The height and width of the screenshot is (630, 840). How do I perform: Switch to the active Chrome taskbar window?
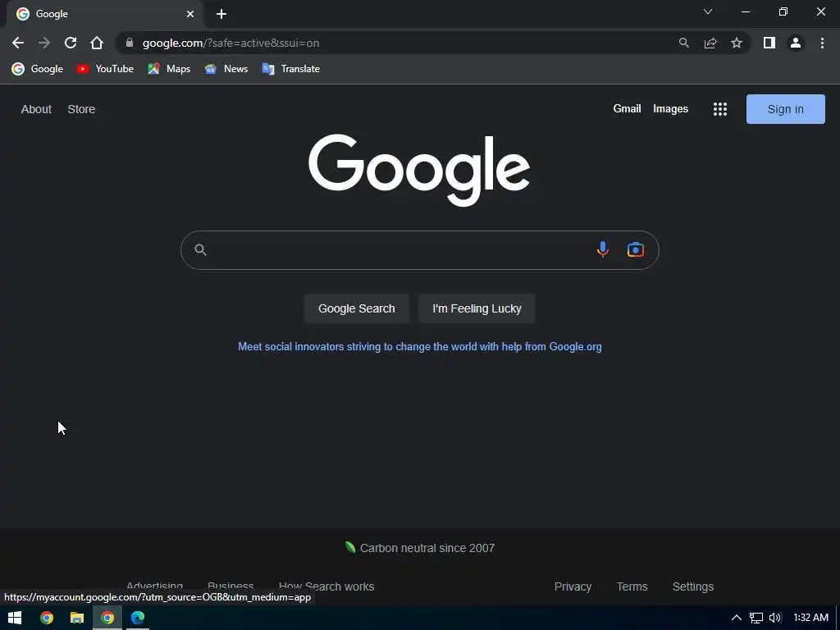107,618
